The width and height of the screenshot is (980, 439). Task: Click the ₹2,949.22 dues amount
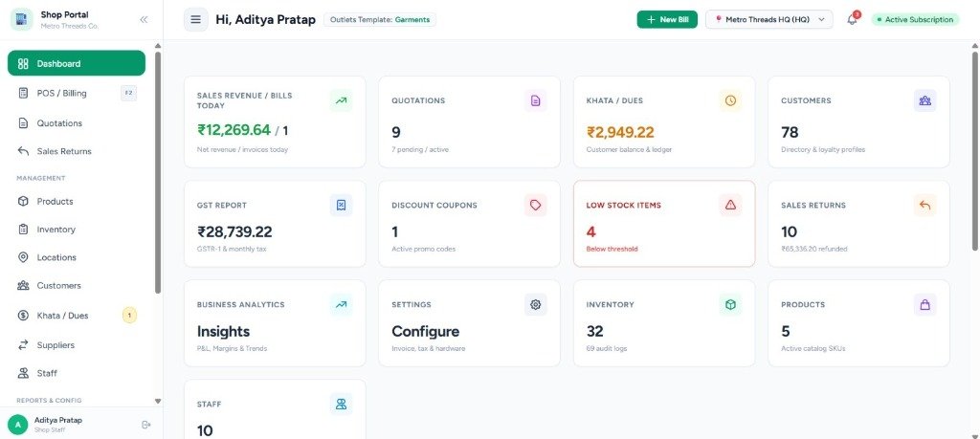(620, 132)
